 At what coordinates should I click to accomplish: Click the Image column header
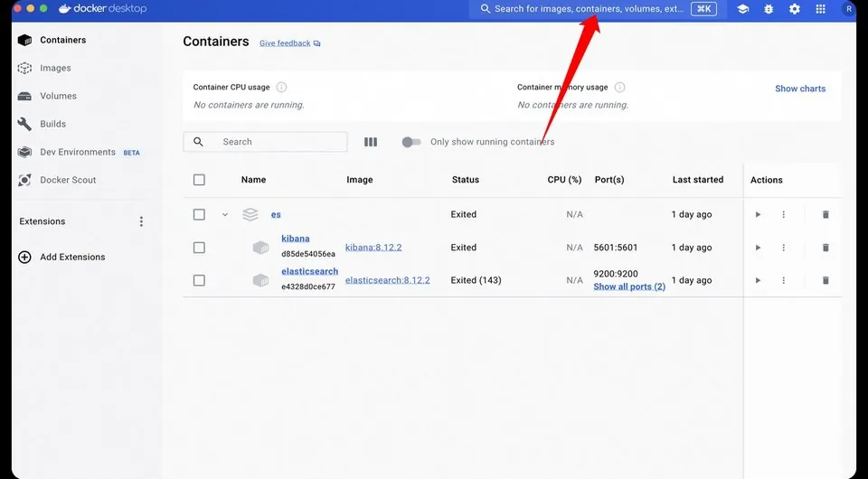[360, 180]
